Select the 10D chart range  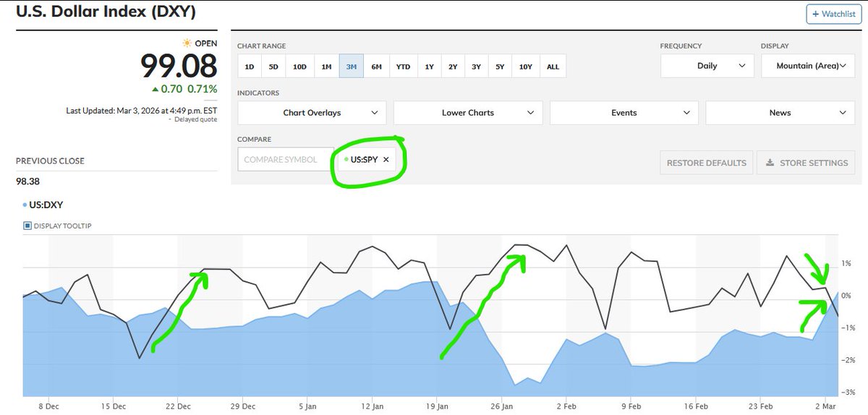click(x=299, y=67)
